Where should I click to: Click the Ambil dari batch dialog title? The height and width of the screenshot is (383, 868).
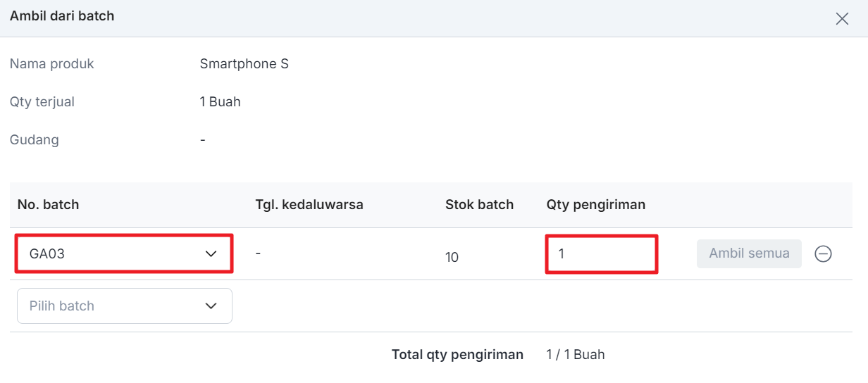[62, 15]
